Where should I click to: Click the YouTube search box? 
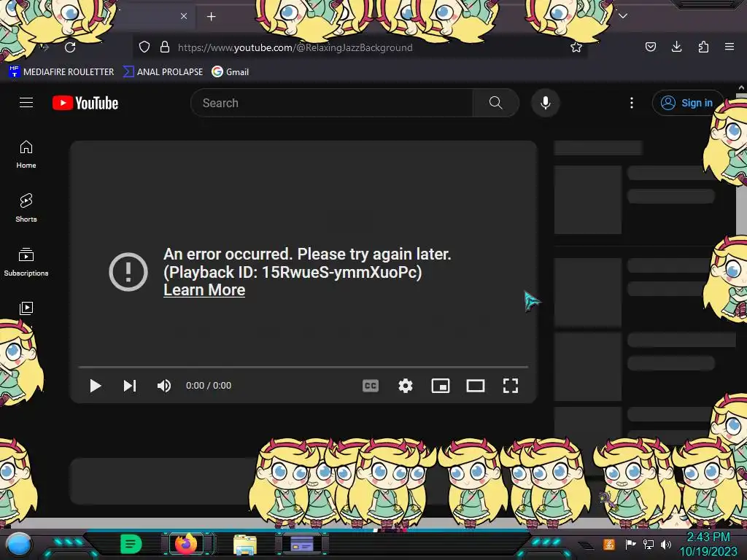click(x=332, y=103)
